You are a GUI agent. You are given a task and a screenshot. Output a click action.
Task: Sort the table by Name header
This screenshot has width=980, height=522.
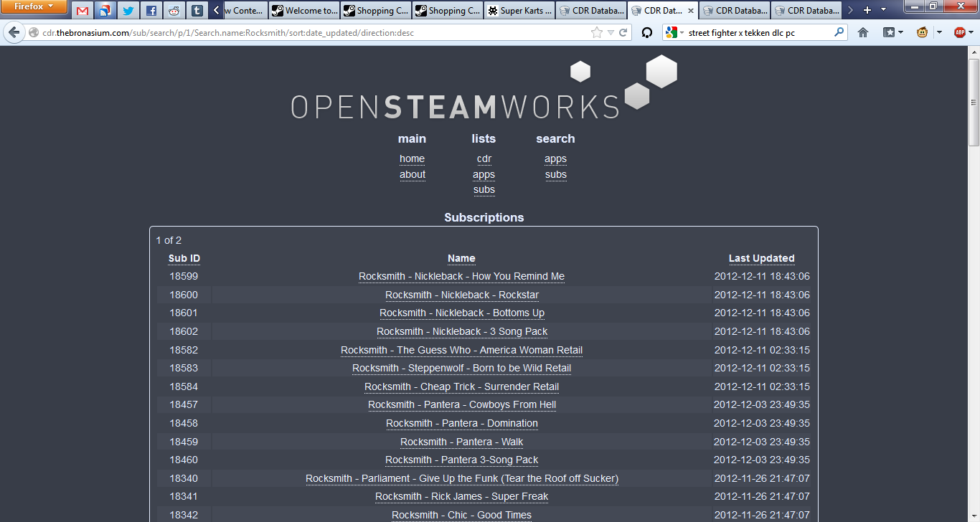(x=461, y=259)
